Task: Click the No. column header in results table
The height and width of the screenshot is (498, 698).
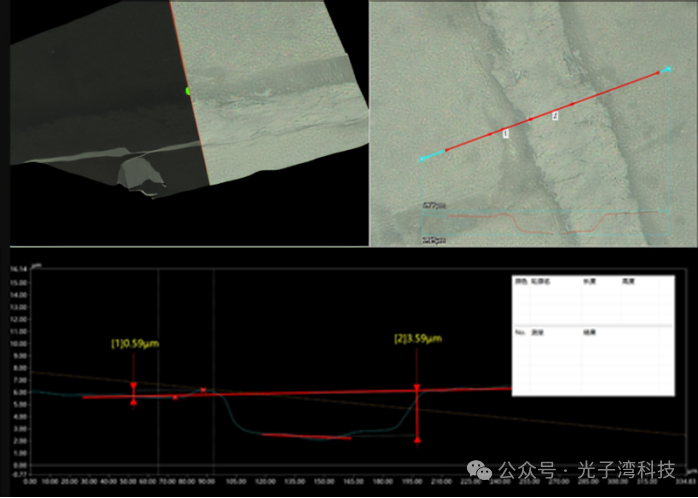Action: pyautogui.click(x=519, y=332)
